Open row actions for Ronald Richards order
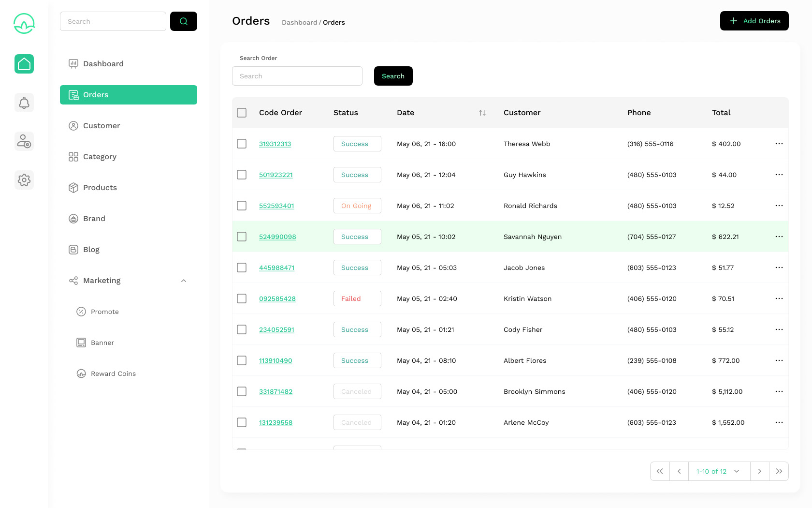This screenshot has width=812, height=508. click(779, 206)
